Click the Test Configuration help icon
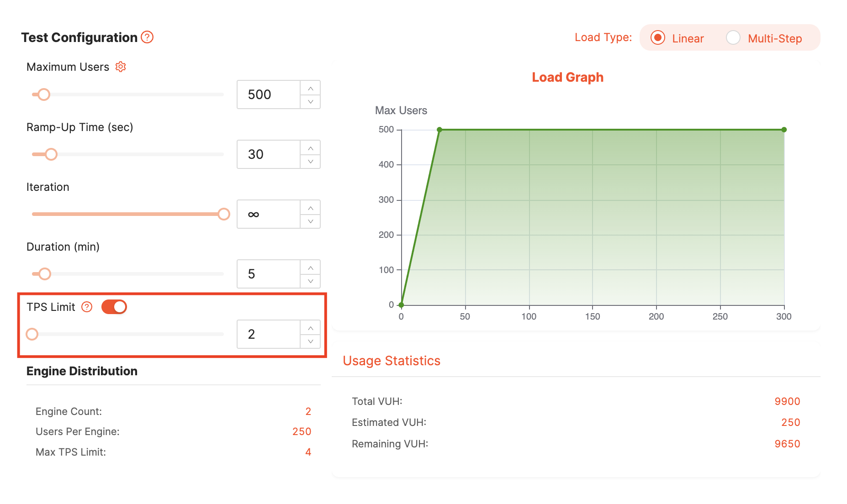The height and width of the screenshot is (504, 847). [x=147, y=37]
